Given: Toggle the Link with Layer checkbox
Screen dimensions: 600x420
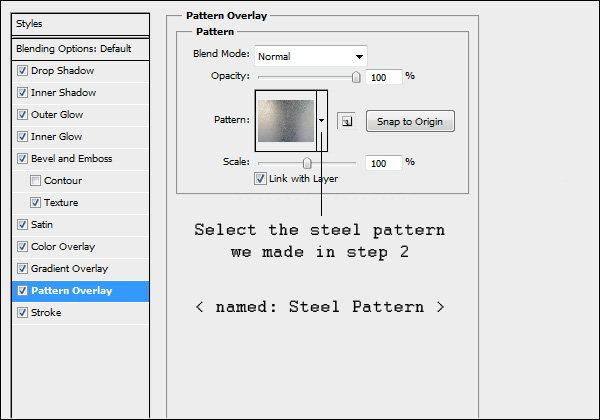Looking at the screenshot, I should click(261, 179).
